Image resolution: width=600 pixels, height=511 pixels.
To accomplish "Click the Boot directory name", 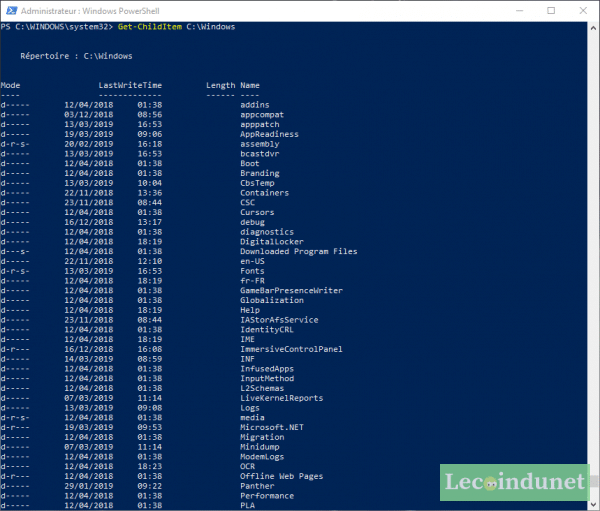I will (x=250, y=163).
